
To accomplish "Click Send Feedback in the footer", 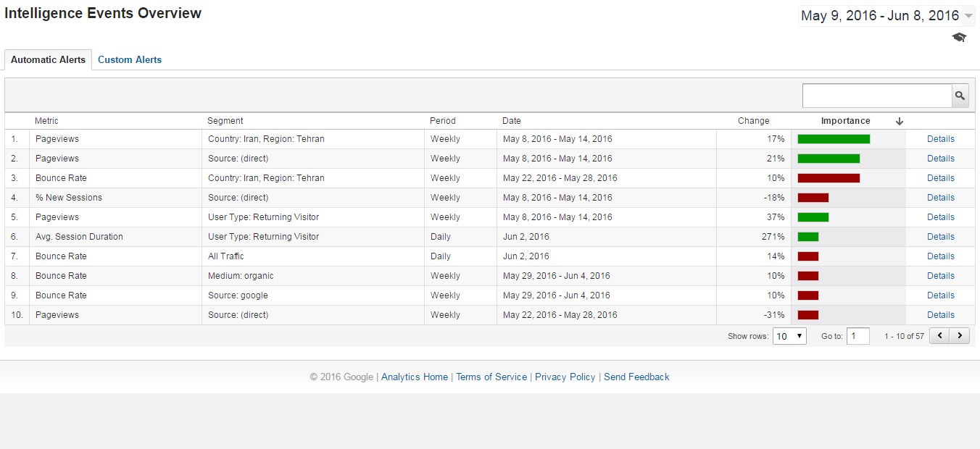I will pyautogui.click(x=636, y=377).
